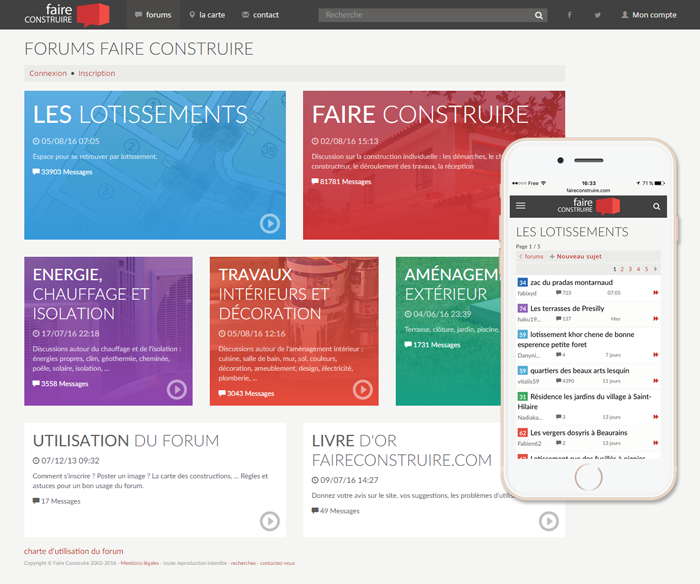Go to page 2 in phone pagination
This screenshot has height=584, width=700.
coord(622,269)
